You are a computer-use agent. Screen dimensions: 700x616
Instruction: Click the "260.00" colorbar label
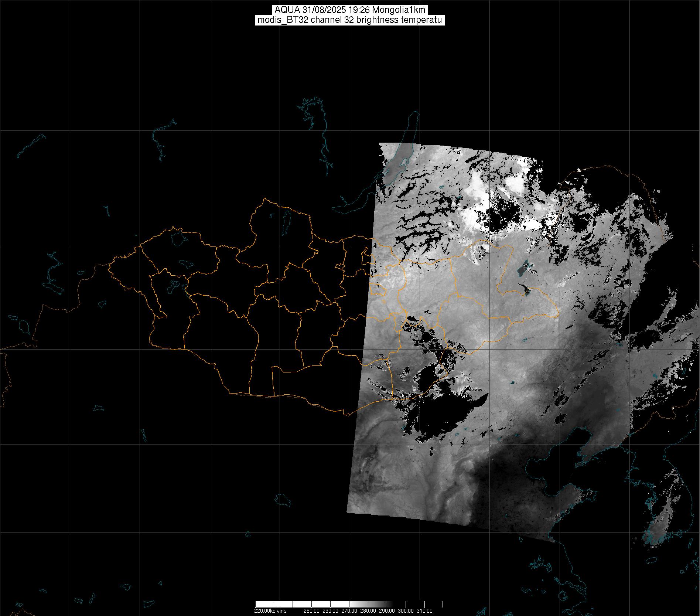(x=330, y=611)
